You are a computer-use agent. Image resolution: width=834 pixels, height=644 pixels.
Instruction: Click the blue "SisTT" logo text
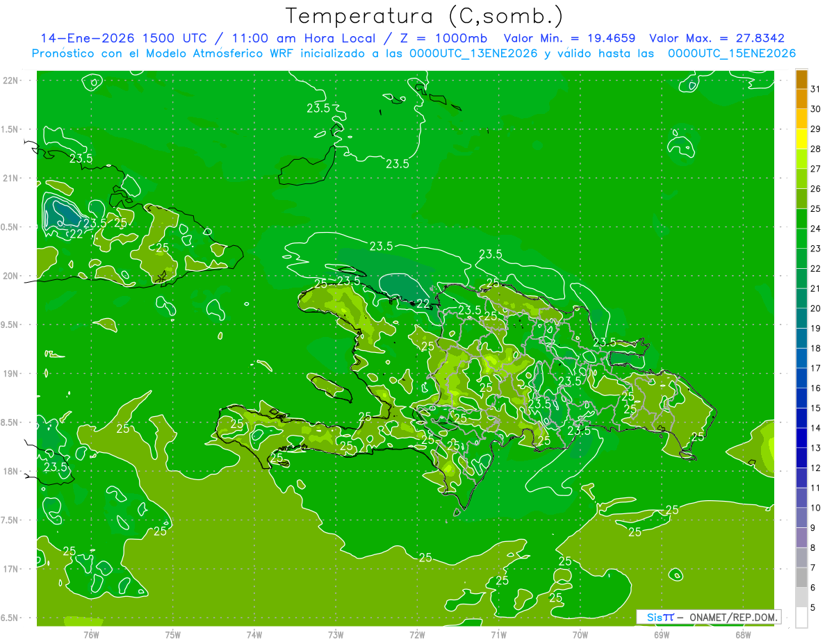660,617
